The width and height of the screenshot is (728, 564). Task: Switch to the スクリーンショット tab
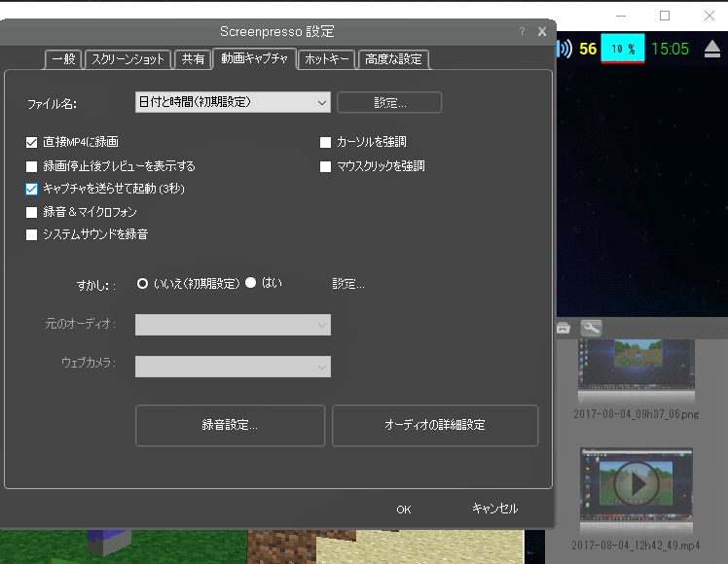click(127, 59)
